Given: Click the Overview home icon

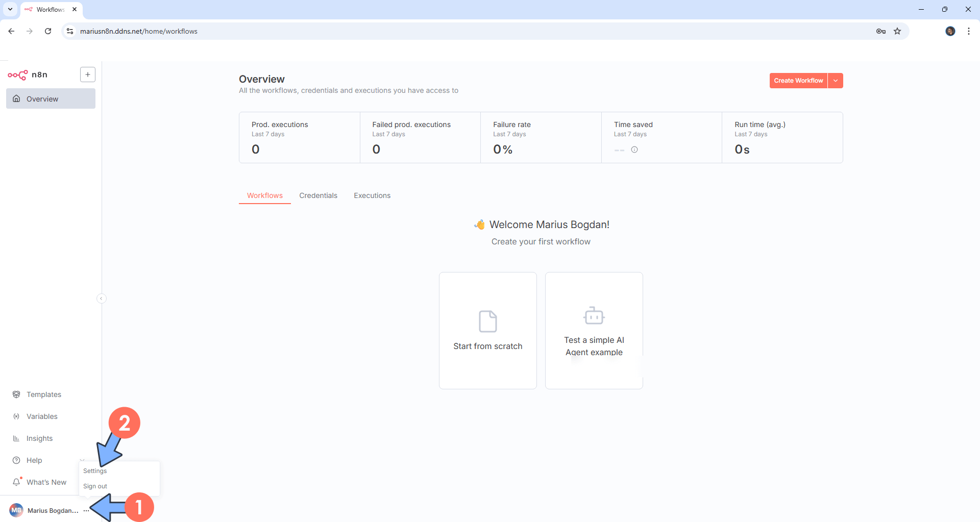Looking at the screenshot, I should pyautogui.click(x=16, y=98).
